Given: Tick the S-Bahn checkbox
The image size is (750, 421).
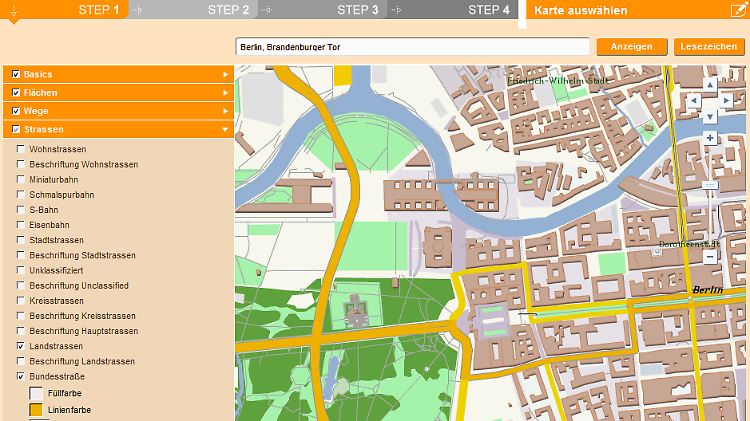Looking at the screenshot, I should pos(20,210).
